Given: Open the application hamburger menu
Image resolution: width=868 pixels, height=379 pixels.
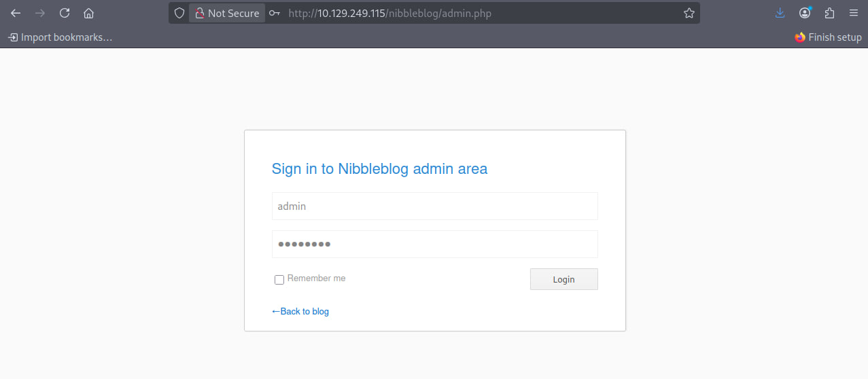Looking at the screenshot, I should (x=854, y=13).
